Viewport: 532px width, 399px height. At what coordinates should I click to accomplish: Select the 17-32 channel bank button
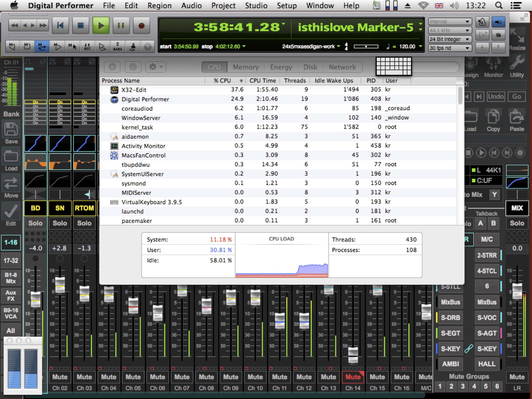(11, 261)
